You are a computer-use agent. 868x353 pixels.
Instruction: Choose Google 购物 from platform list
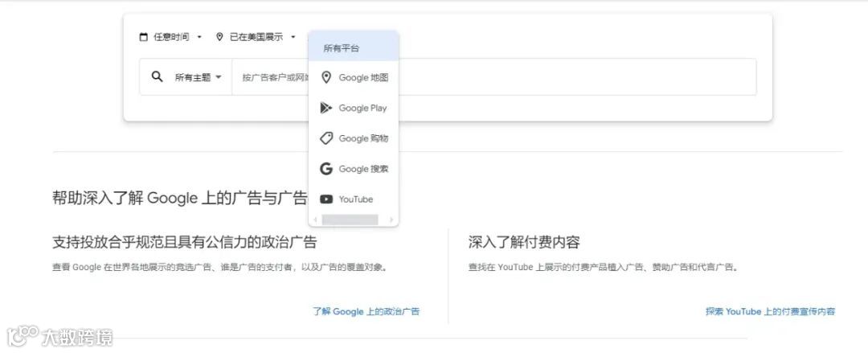[353, 138]
